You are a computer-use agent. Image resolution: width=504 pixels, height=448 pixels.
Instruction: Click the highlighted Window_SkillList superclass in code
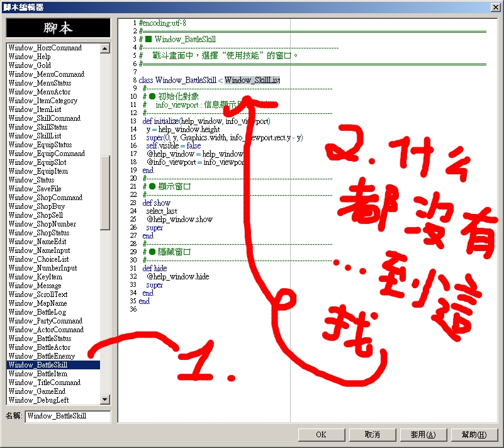coord(252,80)
